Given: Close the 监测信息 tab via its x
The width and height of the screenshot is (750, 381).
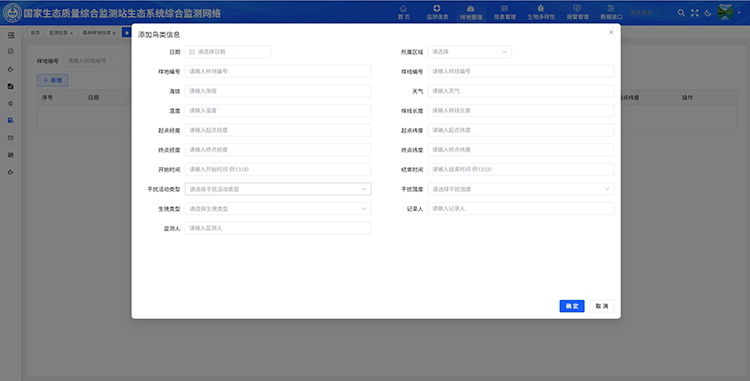Looking at the screenshot, I should (71, 33).
